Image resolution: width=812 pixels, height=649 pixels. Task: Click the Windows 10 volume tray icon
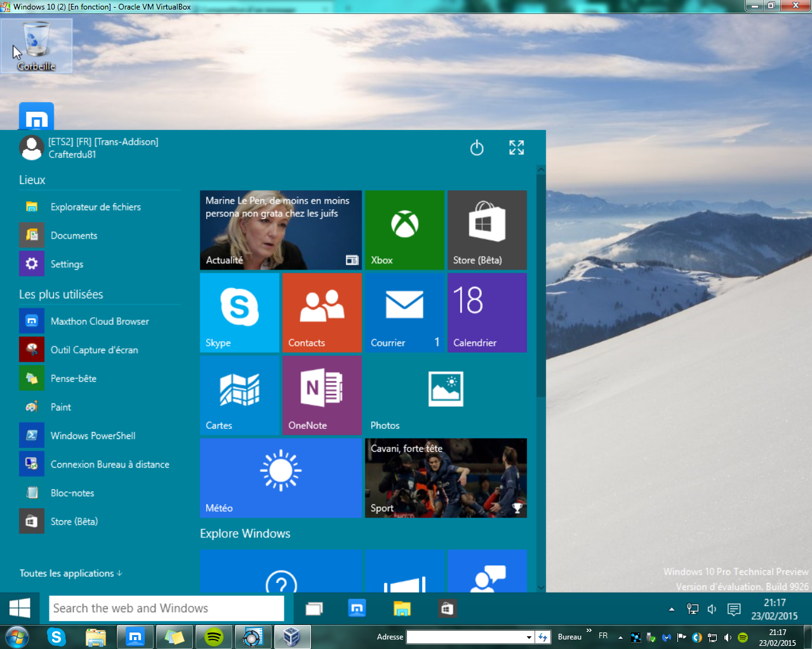pos(712,610)
